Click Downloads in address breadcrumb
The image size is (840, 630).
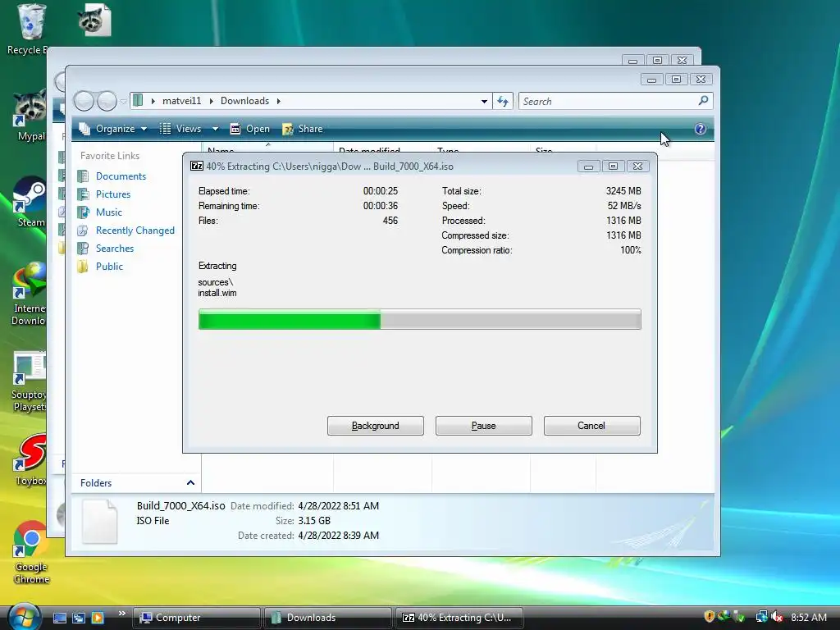(x=244, y=101)
